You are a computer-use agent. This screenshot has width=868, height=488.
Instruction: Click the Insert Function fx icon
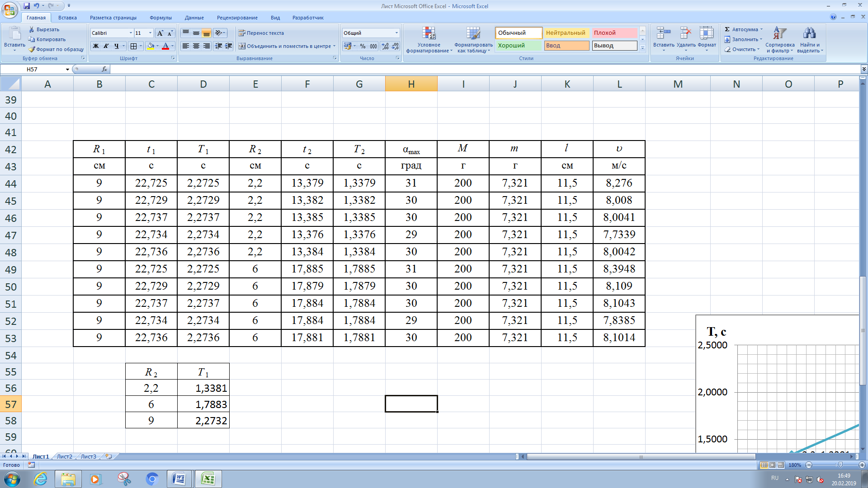pos(104,69)
